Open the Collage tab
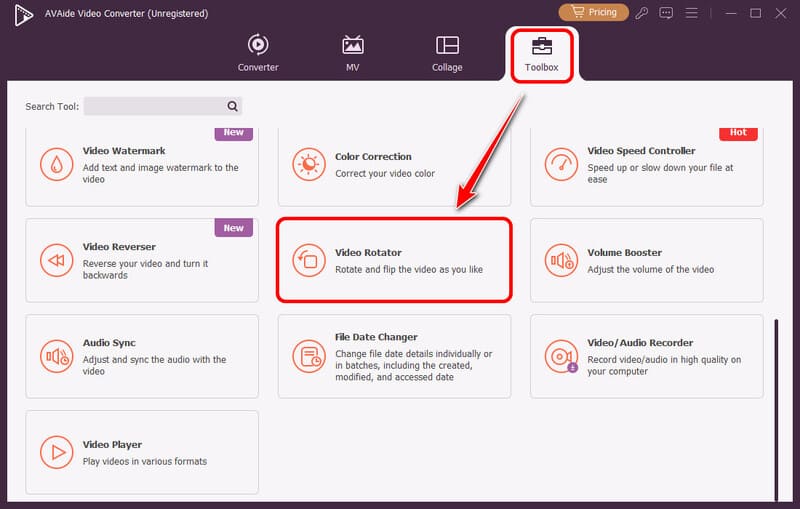This screenshot has height=509, width=800. coord(447,53)
